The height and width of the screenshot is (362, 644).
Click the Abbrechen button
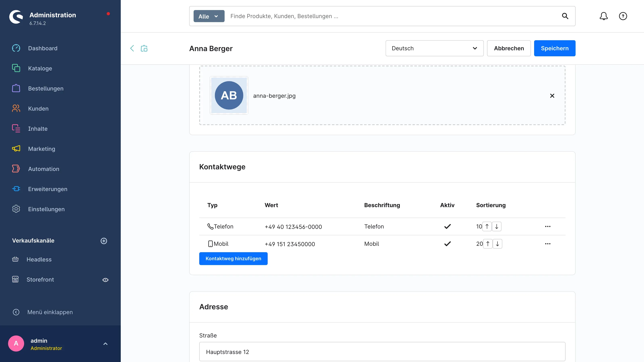(x=509, y=48)
